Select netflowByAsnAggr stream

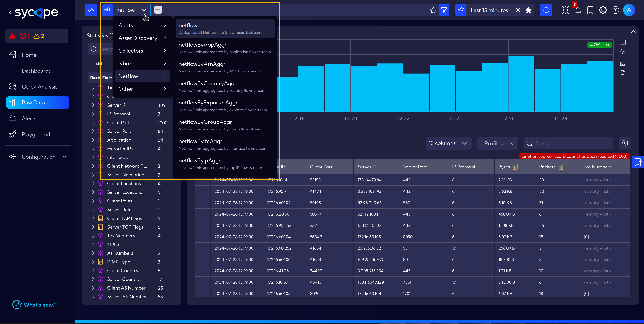225,67
